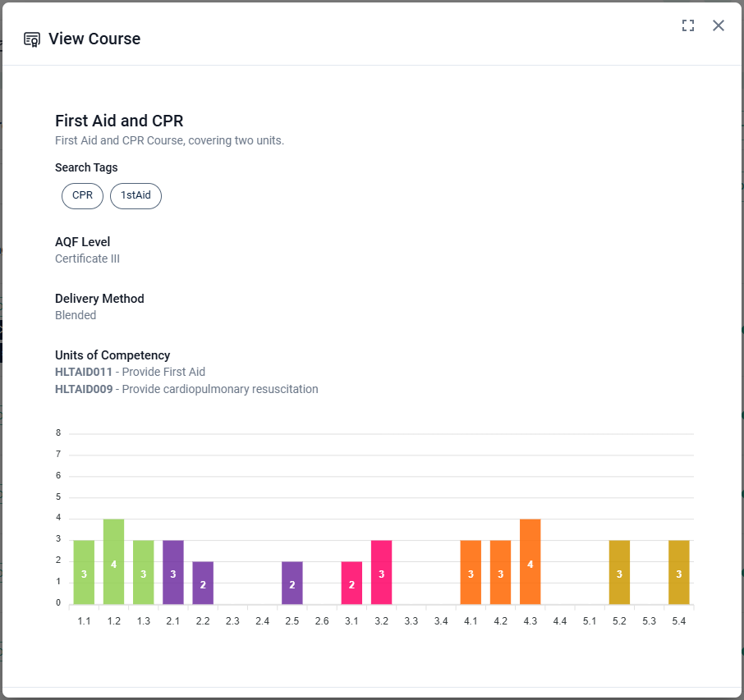Select the CPR search tag

(x=83, y=195)
